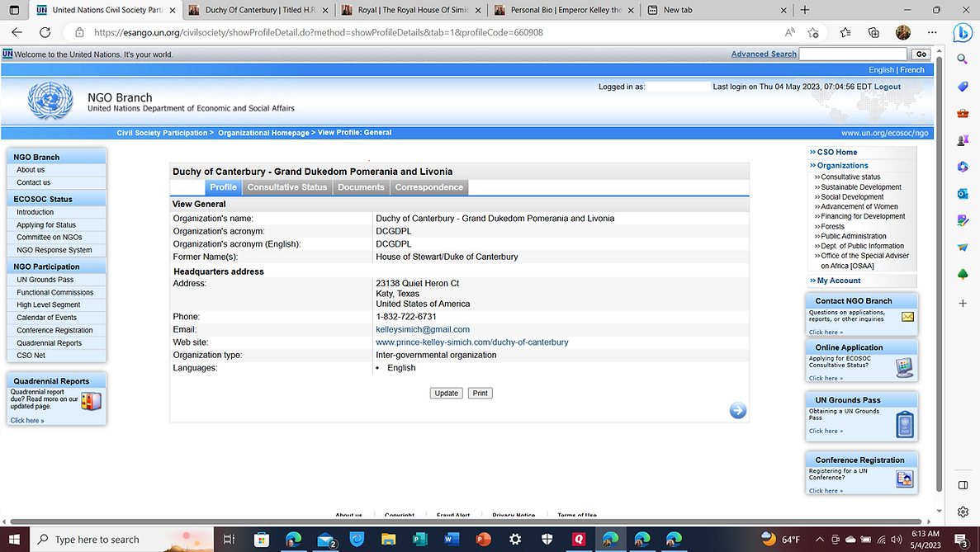Open Word from the taskbar
This screenshot has width=980, height=552.
tap(452, 539)
